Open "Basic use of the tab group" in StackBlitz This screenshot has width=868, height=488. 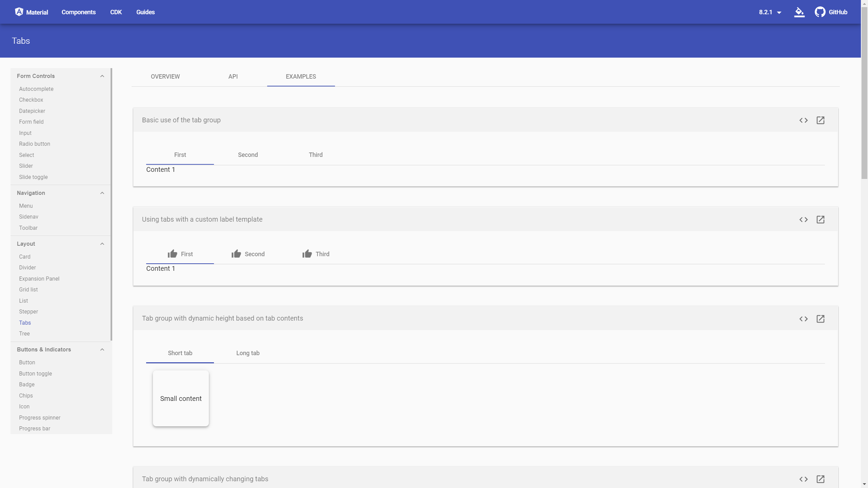(x=821, y=120)
